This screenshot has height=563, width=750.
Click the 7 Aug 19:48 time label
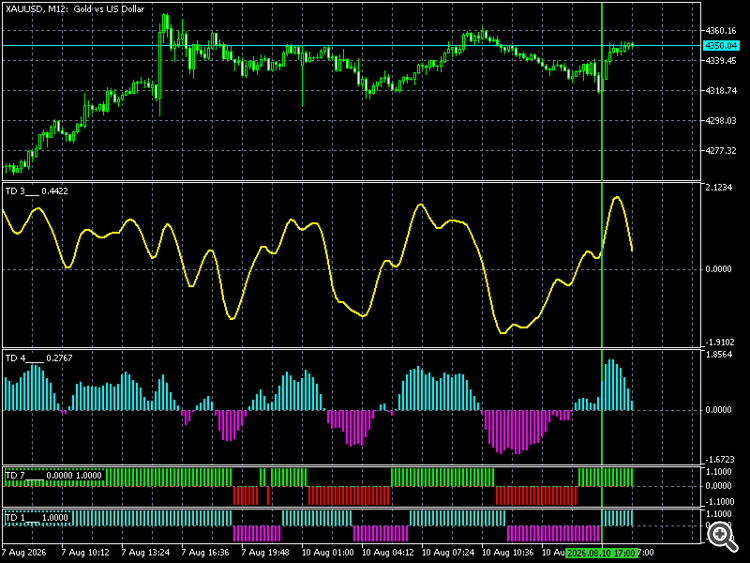[265, 553]
